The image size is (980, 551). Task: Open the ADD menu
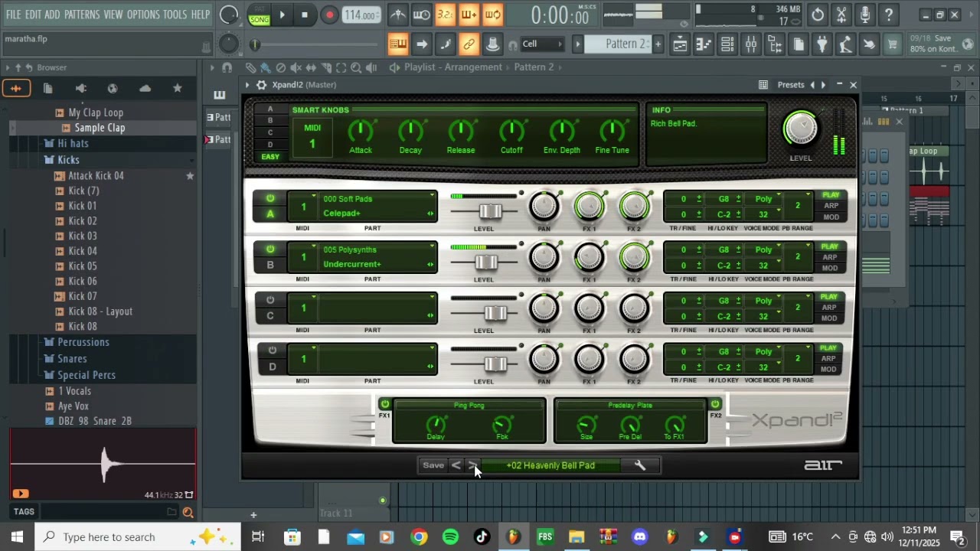tap(52, 15)
